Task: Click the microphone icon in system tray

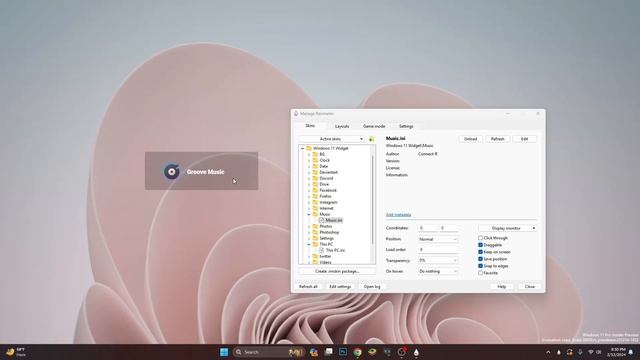Action: (580, 352)
